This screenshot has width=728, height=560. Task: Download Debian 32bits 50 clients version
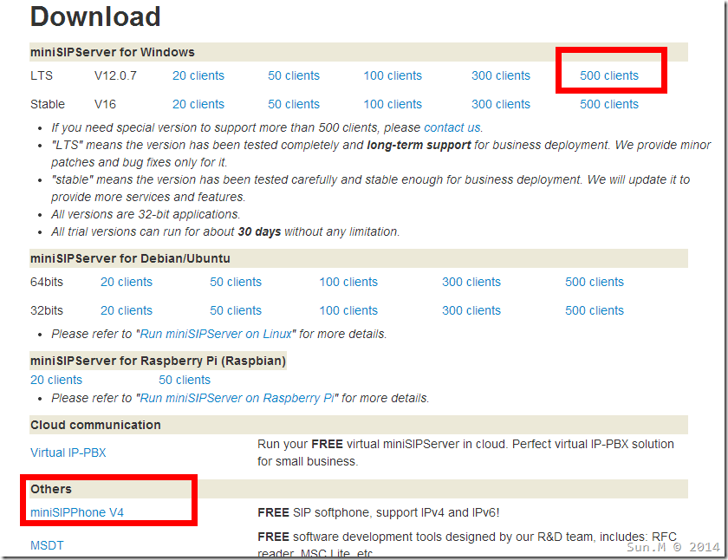[x=235, y=310]
